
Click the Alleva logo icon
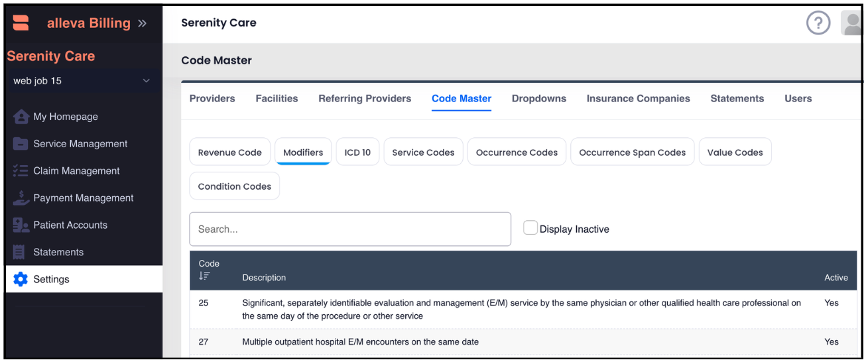coord(21,23)
